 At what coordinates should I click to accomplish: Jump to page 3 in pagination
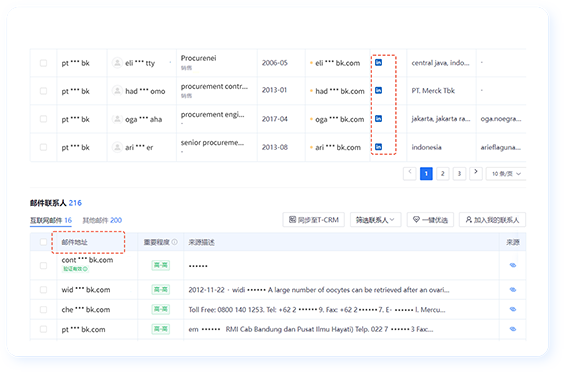[459, 174]
